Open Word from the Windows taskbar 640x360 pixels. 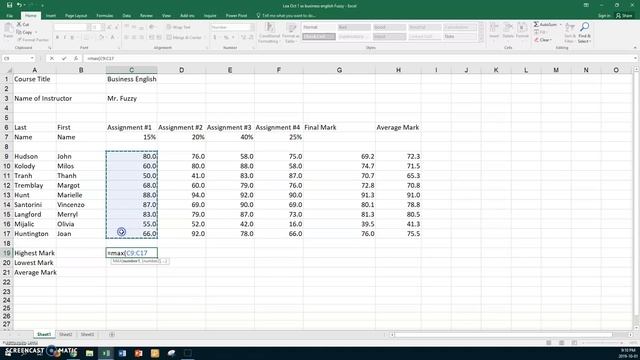[122, 353]
